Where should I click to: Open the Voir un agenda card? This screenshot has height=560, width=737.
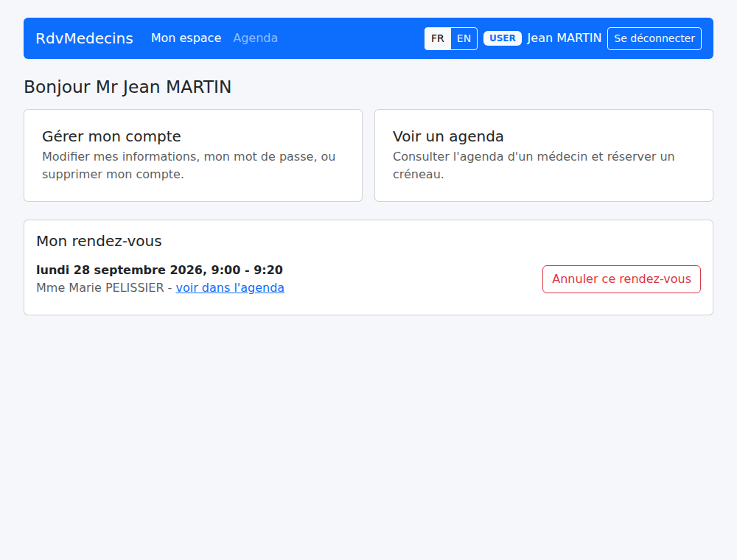[x=544, y=155]
